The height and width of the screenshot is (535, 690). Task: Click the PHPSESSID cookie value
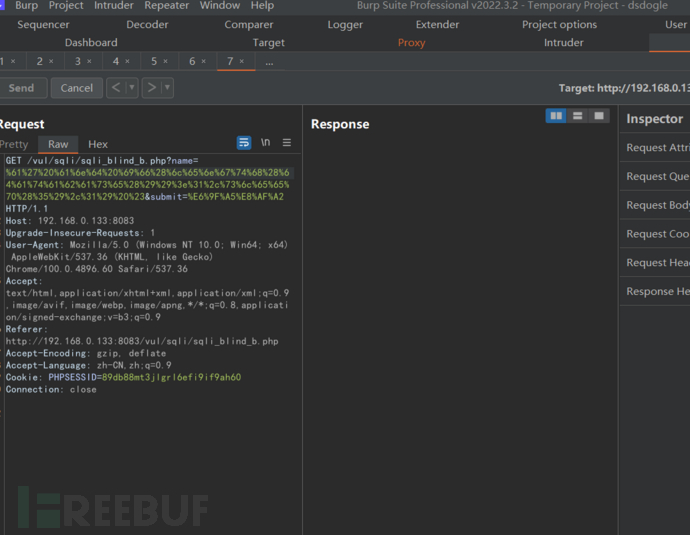[172, 377]
